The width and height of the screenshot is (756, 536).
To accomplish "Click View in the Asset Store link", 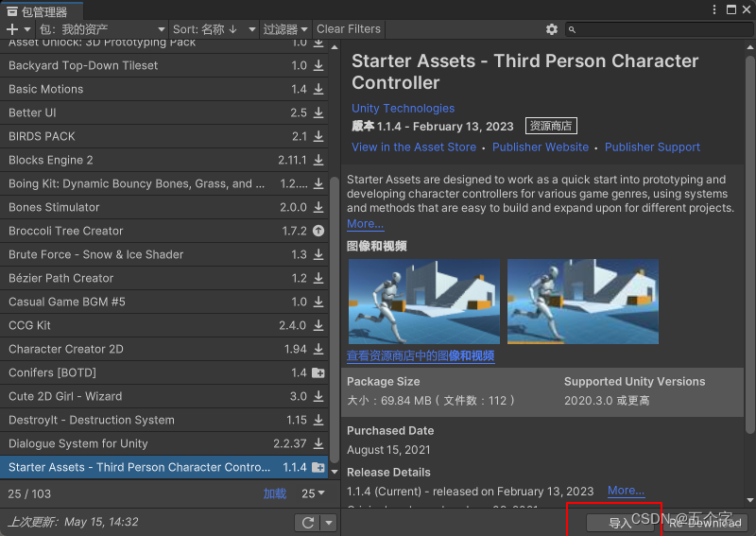I will pyautogui.click(x=414, y=147).
